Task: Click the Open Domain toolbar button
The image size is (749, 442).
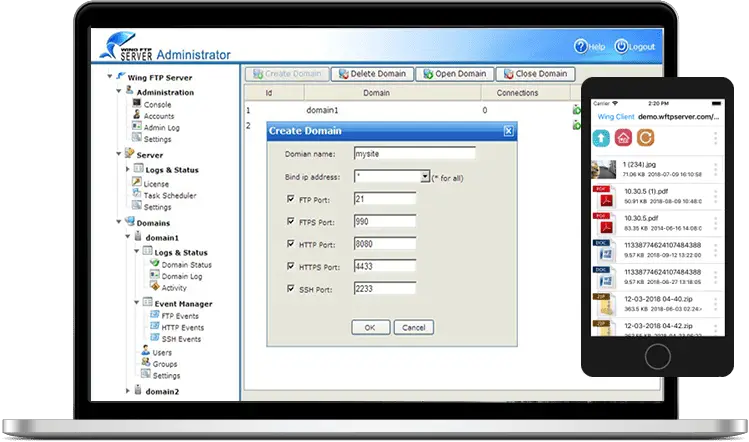Action: 455,74
